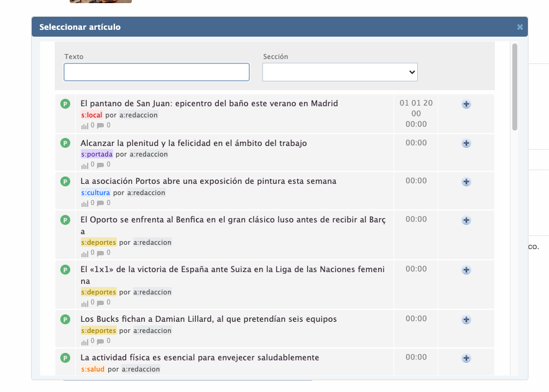Click plus icon for Alcanzar la plenitud article

tap(466, 144)
